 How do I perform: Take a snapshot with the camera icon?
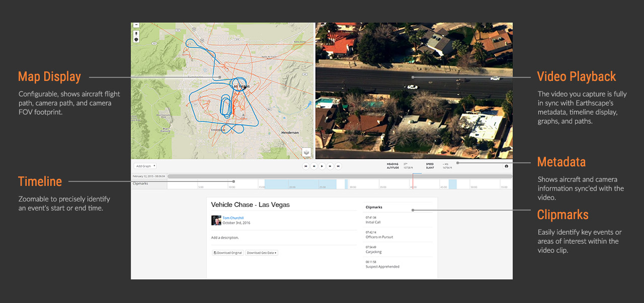[506, 166]
